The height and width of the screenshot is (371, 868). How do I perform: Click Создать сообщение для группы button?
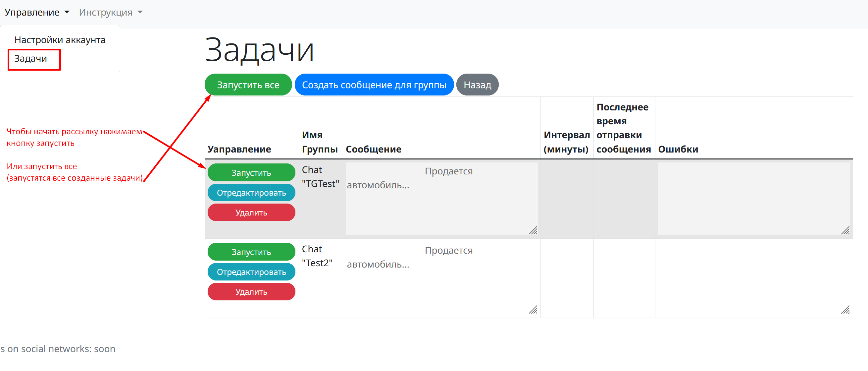pos(374,85)
